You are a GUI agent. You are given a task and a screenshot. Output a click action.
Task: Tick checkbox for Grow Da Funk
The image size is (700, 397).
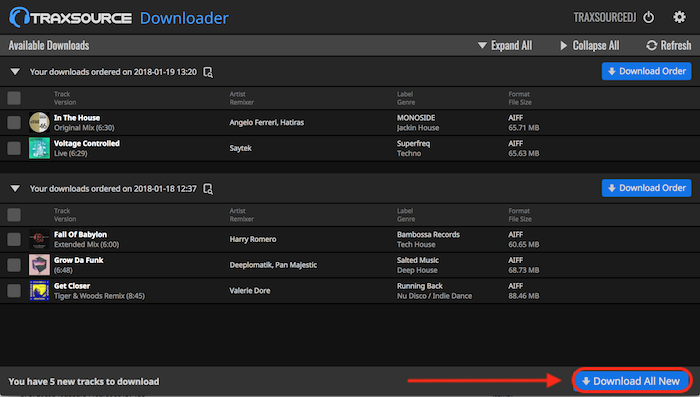tap(14, 265)
